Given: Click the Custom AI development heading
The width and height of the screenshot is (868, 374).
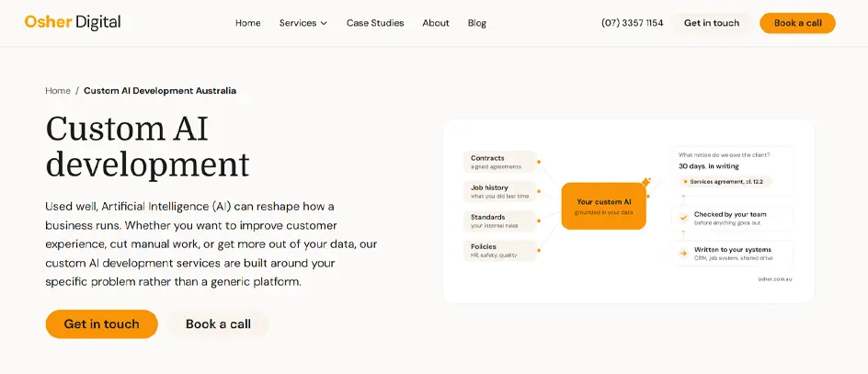Looking at the screenshot, I should (148, 147).
